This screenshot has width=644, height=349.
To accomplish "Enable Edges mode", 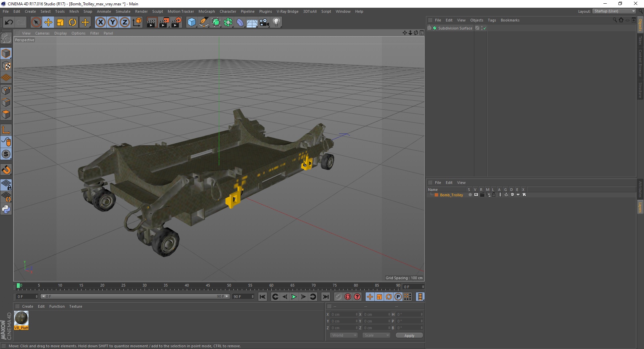I will point(6,102).
